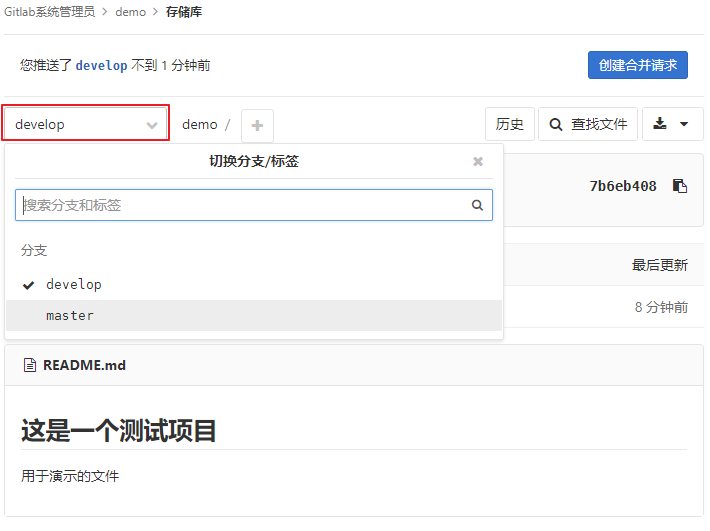Click the 查找文件 button

tap(588, 124)
